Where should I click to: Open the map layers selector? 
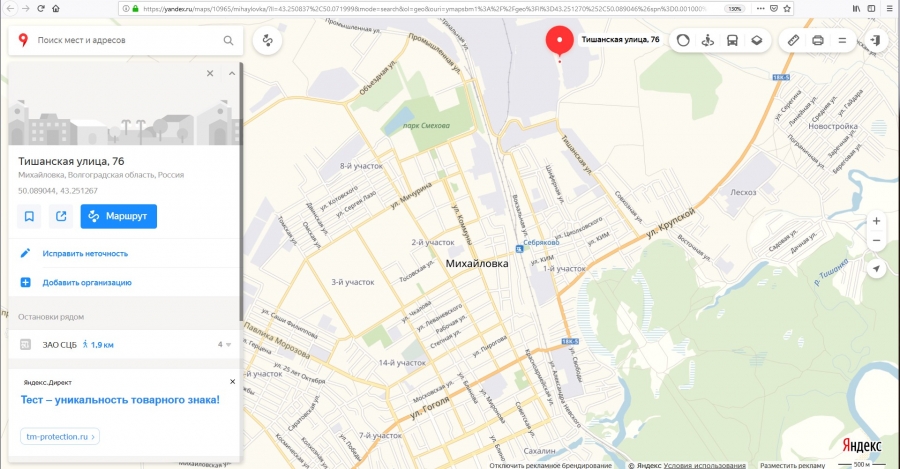pos(757,40)
